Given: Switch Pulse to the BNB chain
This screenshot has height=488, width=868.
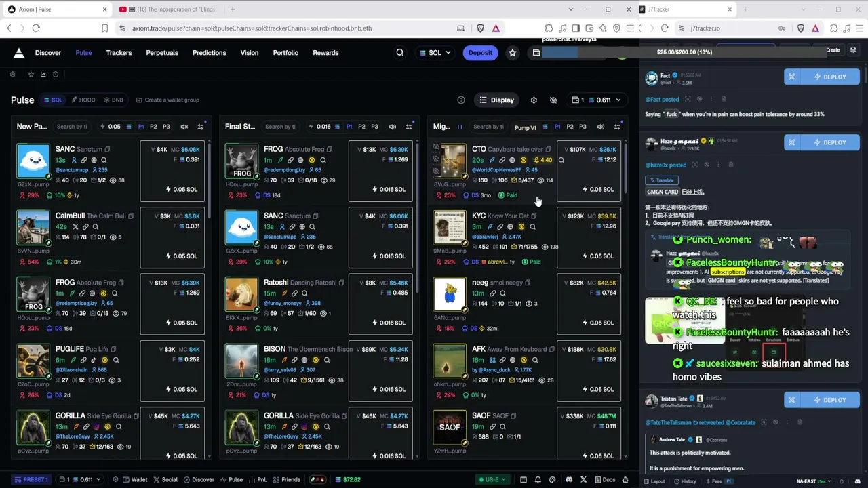Looking at the screenshot, I should pos(113,100).
